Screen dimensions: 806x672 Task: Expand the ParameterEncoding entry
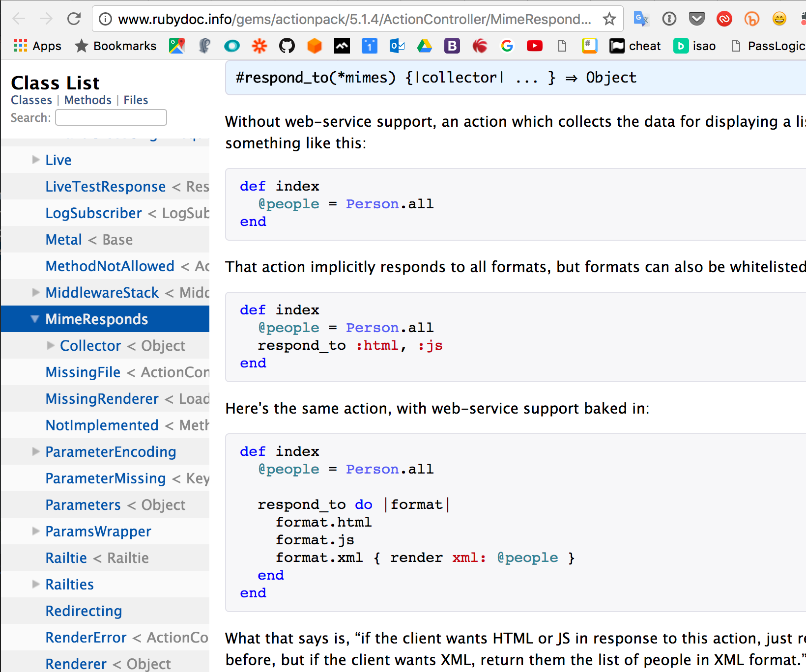coord(35,451)
